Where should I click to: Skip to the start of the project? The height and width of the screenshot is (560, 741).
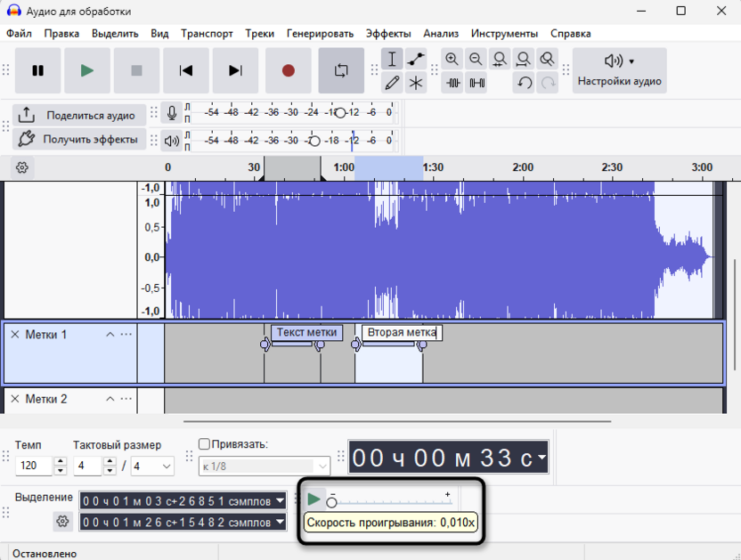tap(186, 70)
